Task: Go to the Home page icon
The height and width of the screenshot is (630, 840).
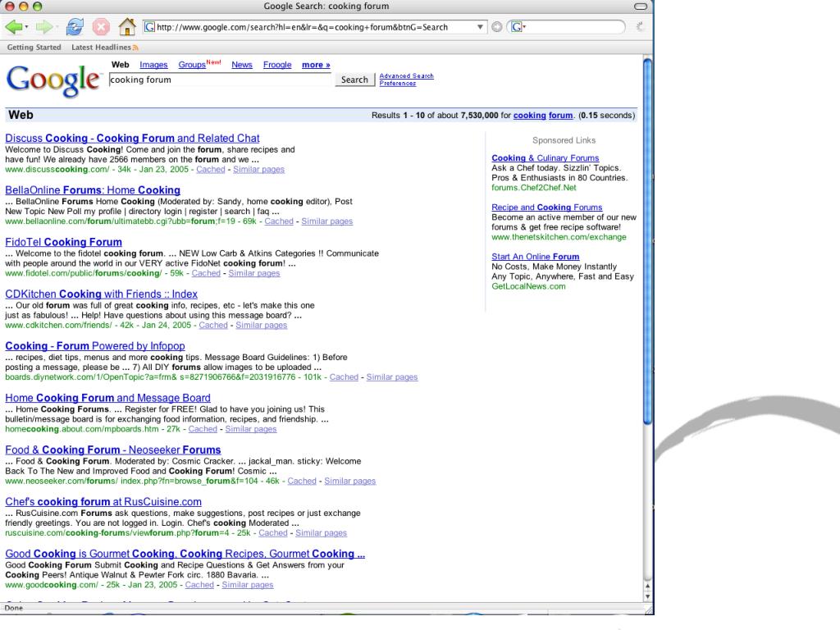Action: [127, 27]
